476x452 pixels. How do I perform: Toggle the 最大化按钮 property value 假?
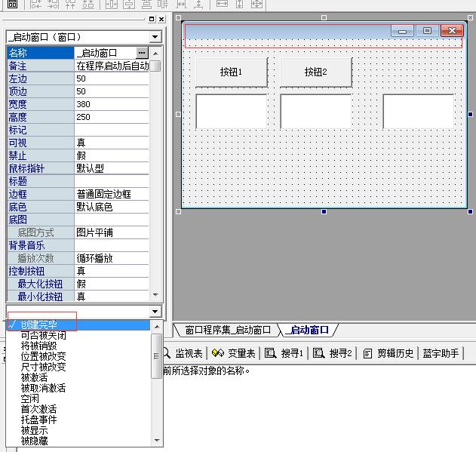click(112, 284)
